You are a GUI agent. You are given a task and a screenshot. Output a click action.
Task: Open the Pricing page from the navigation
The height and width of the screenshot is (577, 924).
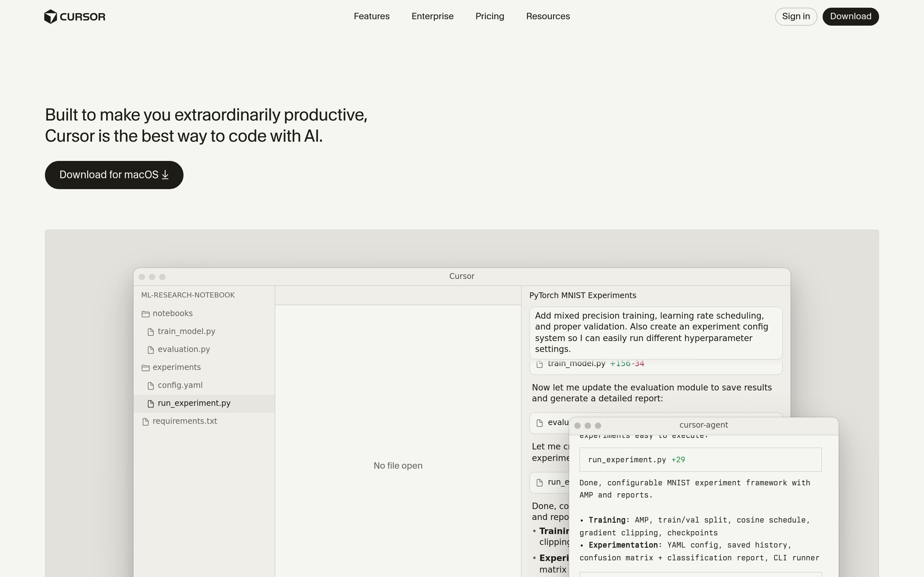tap(490, 16)
